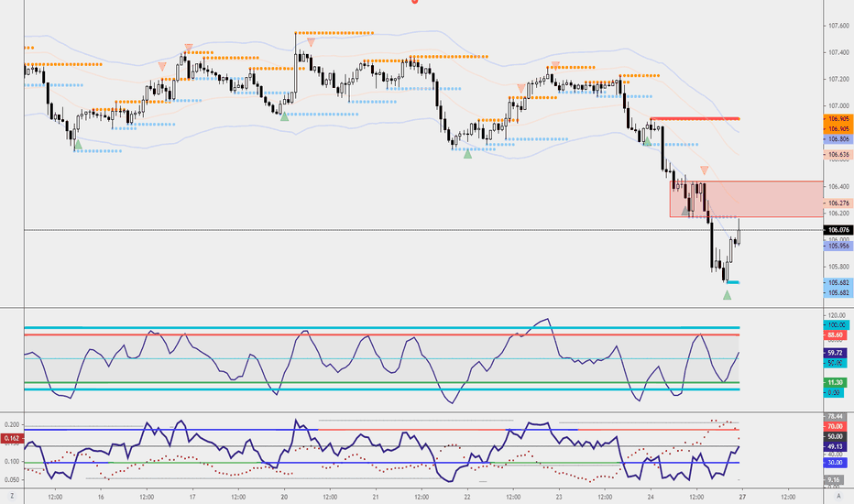854x504 pixels.
Task: Click the 106.636 peach price label
Action: coord(838,155)
